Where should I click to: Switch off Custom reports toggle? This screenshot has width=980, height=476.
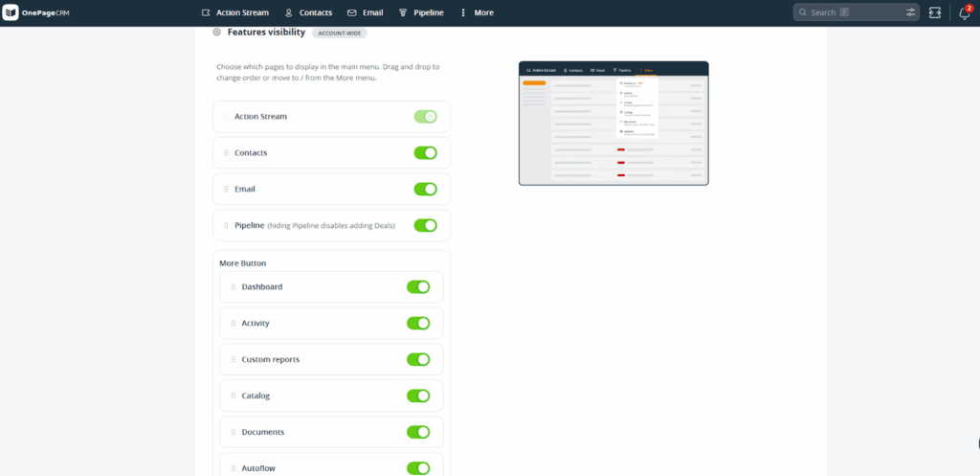click(x=418, y=359)
